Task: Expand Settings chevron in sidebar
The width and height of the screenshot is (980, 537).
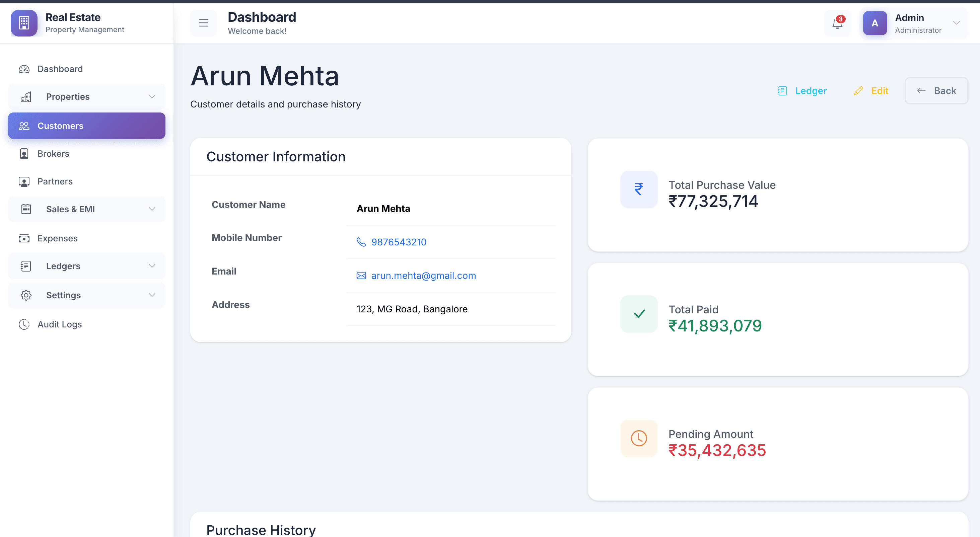Action: tap(152, 295)
